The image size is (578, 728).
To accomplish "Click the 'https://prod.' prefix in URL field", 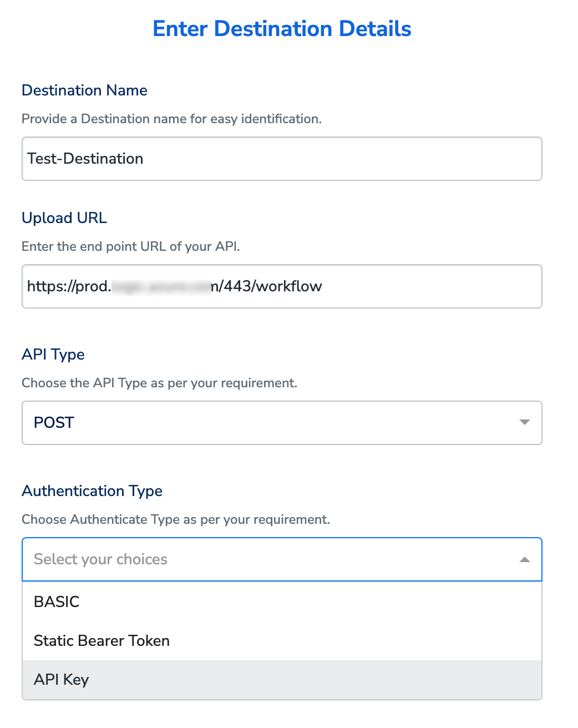I will [69, 286].
